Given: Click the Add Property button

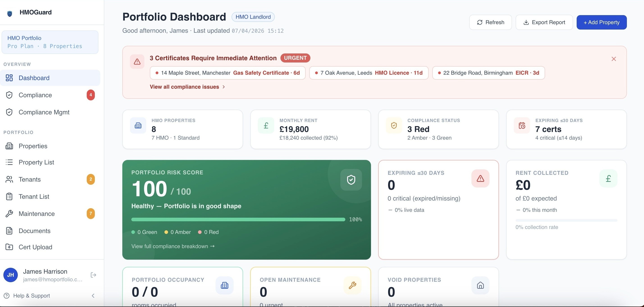Looking at the screenshot, I should pos(601,22).
